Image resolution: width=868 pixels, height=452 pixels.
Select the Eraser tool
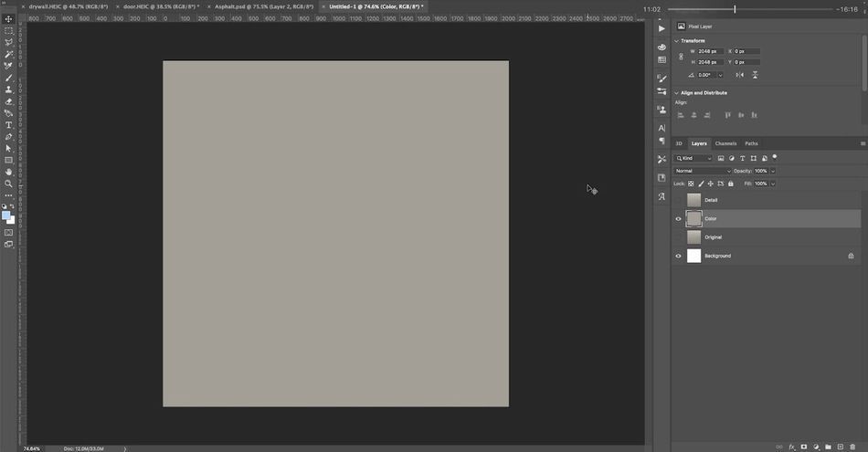[x=8, y=101]
